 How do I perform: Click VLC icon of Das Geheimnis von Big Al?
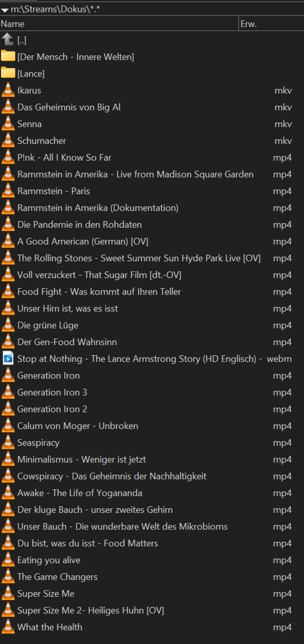point(8,107)
